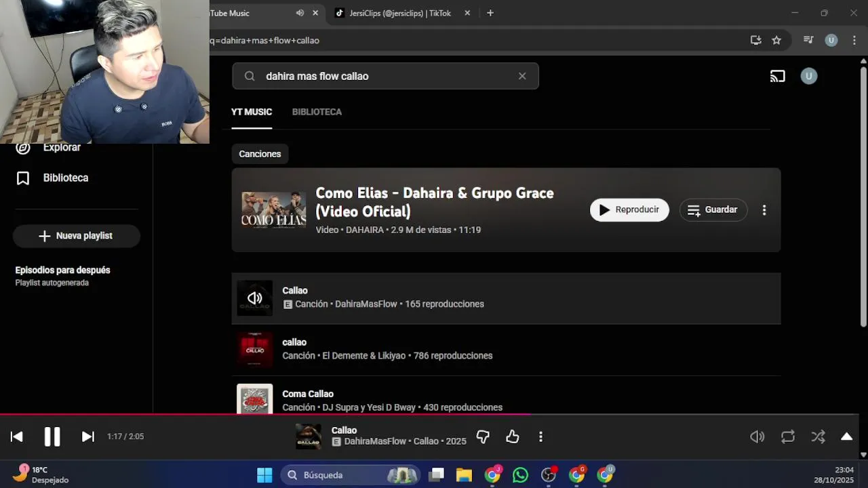This screenshot has height=488, width=868.
Task: Open a new browser tab
Action: pos(490,13)
